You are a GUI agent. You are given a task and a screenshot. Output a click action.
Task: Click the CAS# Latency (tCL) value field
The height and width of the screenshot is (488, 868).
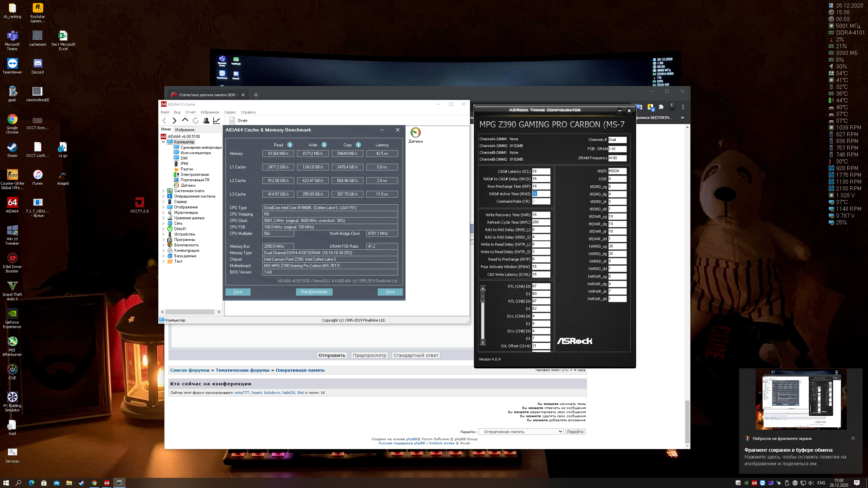541,171
